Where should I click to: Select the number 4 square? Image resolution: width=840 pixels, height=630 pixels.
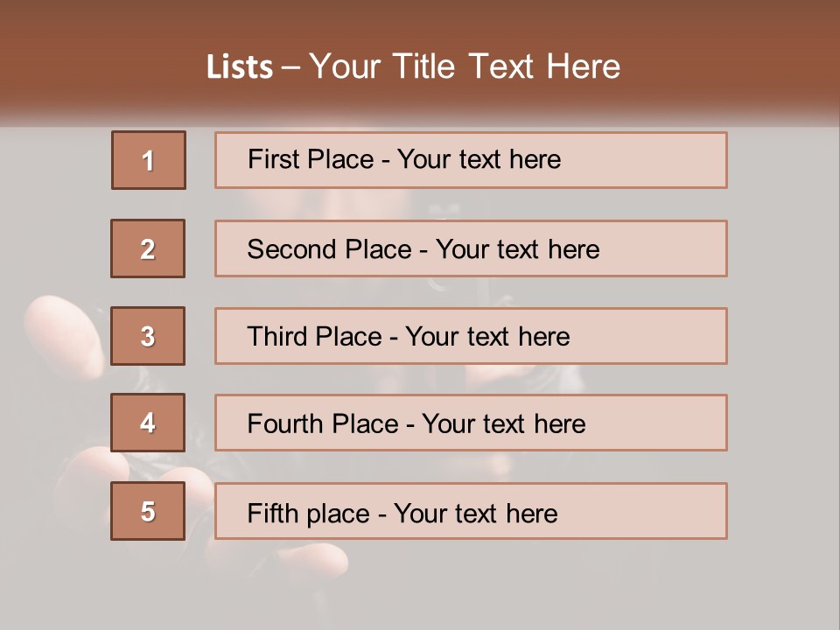click(148, 423)
